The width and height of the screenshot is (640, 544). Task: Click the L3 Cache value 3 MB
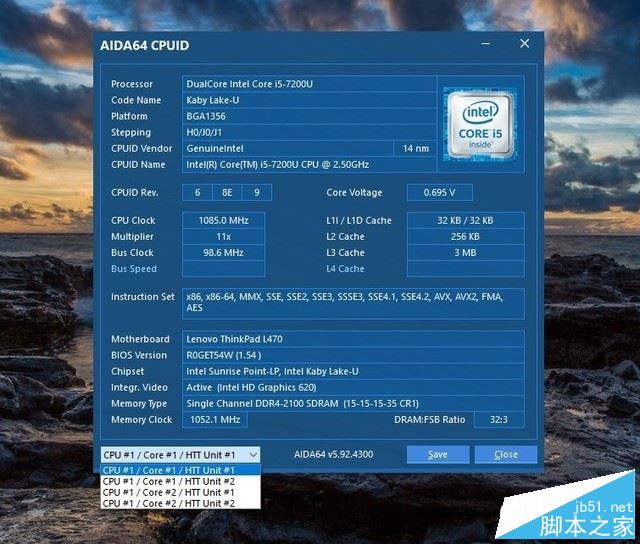[x=465, y=253]
